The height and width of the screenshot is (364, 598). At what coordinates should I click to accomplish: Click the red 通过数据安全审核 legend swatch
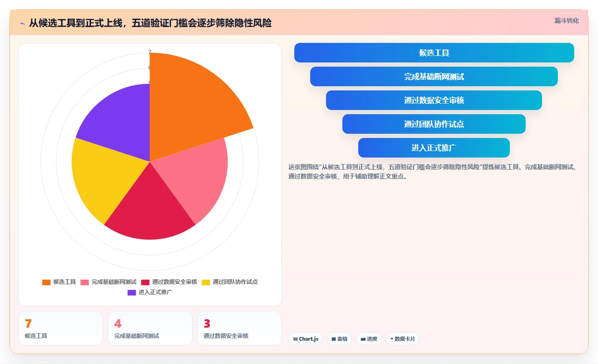(x=145, y=282)
